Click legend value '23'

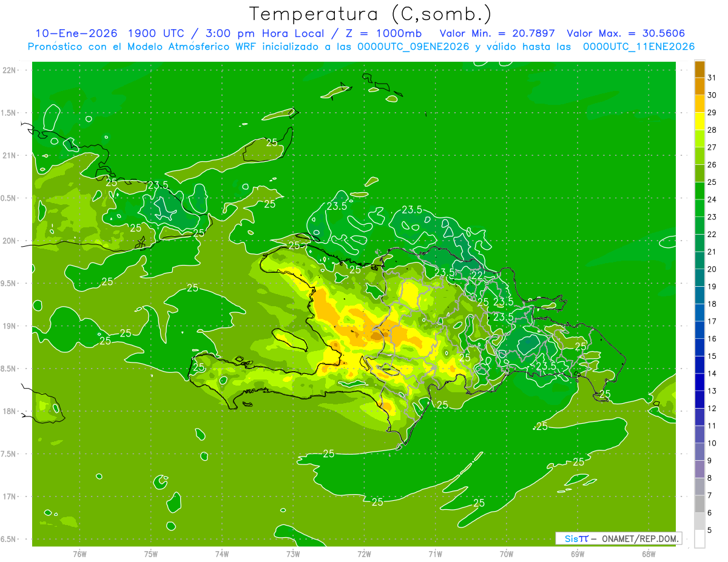click(712, 216)
